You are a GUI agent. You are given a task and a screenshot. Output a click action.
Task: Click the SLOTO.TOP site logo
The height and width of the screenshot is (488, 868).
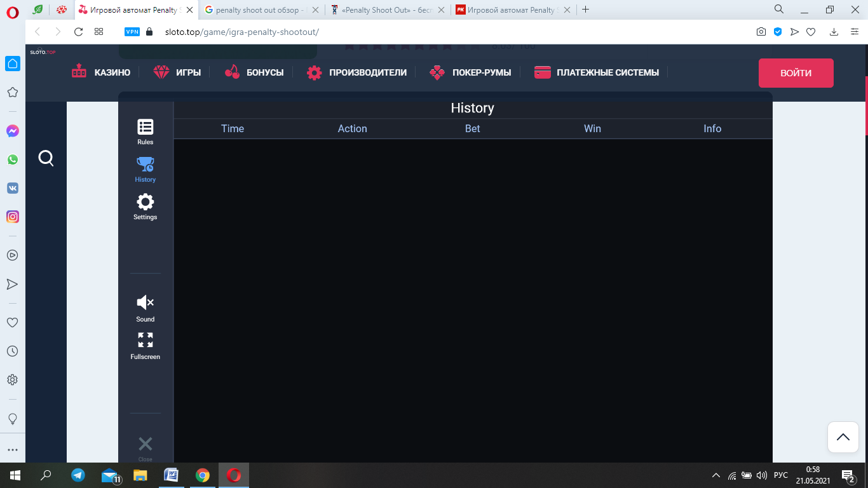point(43,52)
